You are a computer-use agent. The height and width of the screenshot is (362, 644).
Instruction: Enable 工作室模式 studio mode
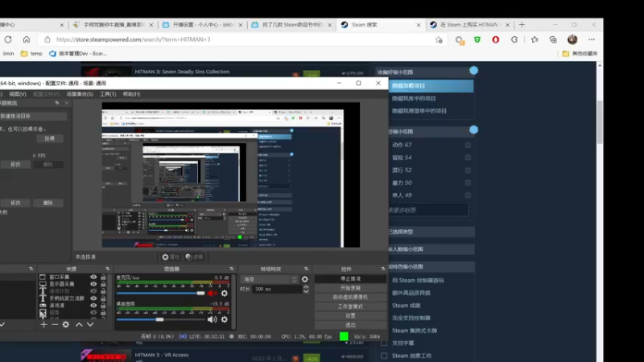[x=350, y=306]
